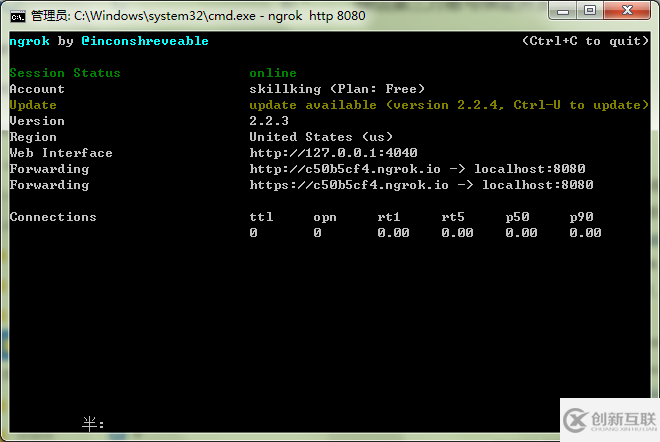This screenshot has width=660, height=442.
Task: Minimize the ngrok command window
Action: [x=562, y=11]
